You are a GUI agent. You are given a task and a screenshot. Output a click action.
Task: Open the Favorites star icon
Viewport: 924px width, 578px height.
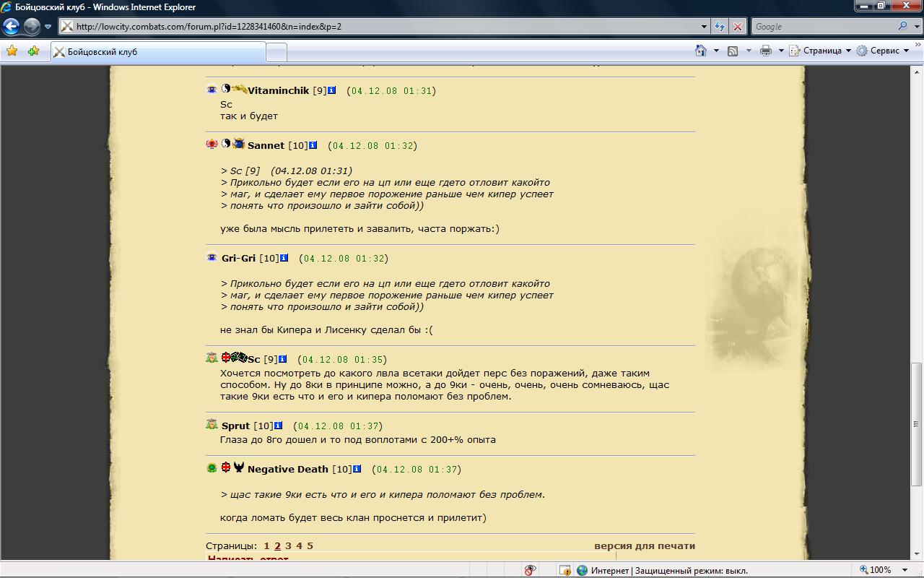[12, 51]
